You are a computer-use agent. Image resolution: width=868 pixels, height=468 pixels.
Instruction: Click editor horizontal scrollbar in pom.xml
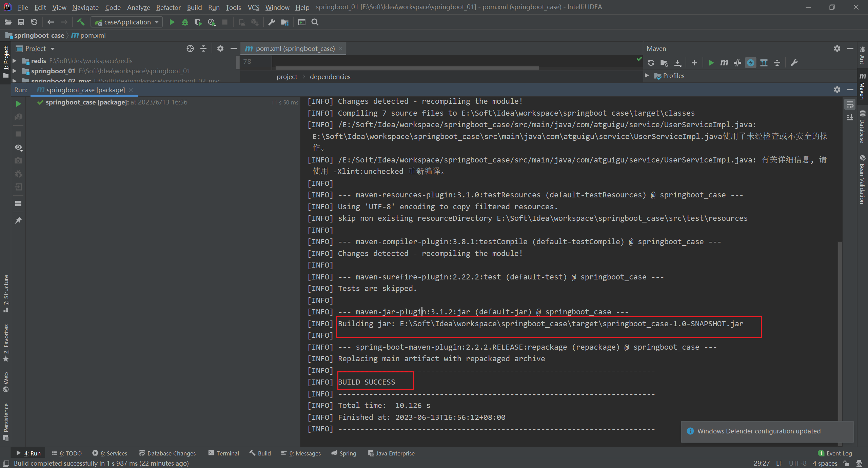pos(407,68)
